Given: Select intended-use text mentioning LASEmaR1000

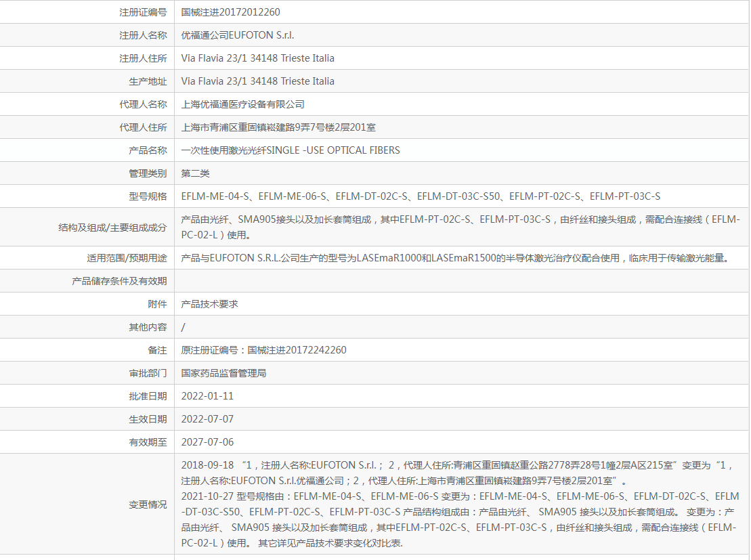Looking at the screenshot, I should [456, 258].
